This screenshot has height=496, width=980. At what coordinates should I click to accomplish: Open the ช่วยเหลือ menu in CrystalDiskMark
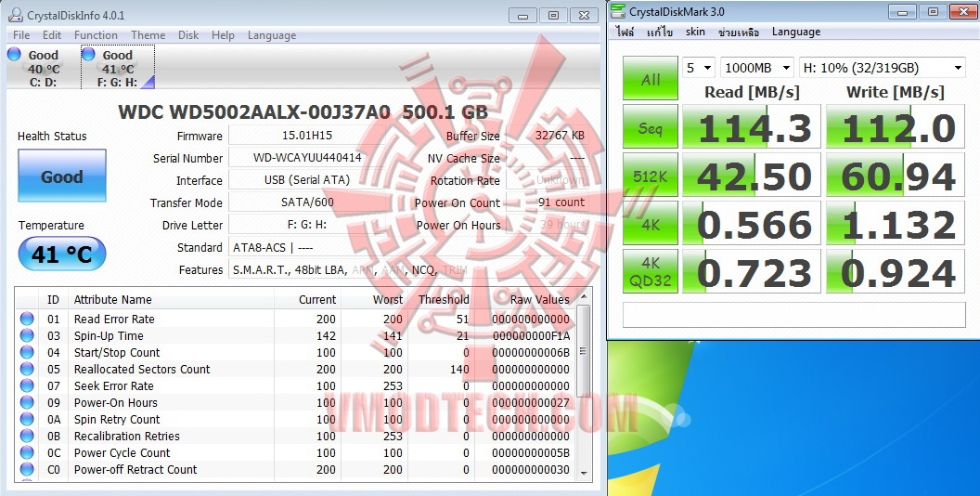(738, 32)
